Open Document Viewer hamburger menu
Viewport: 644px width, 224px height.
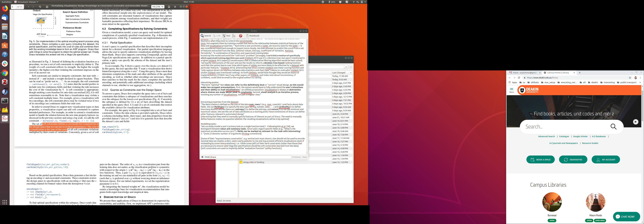pyautogui.click(x=175, y=7)
